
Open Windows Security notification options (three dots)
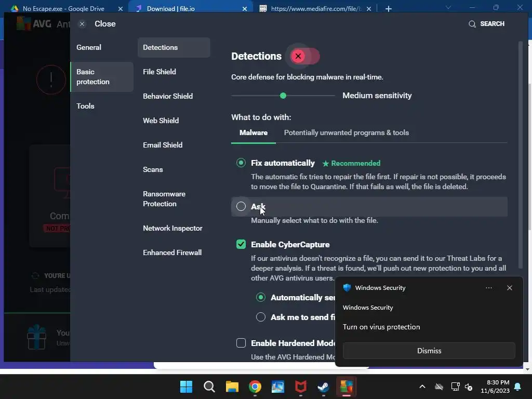488,288
